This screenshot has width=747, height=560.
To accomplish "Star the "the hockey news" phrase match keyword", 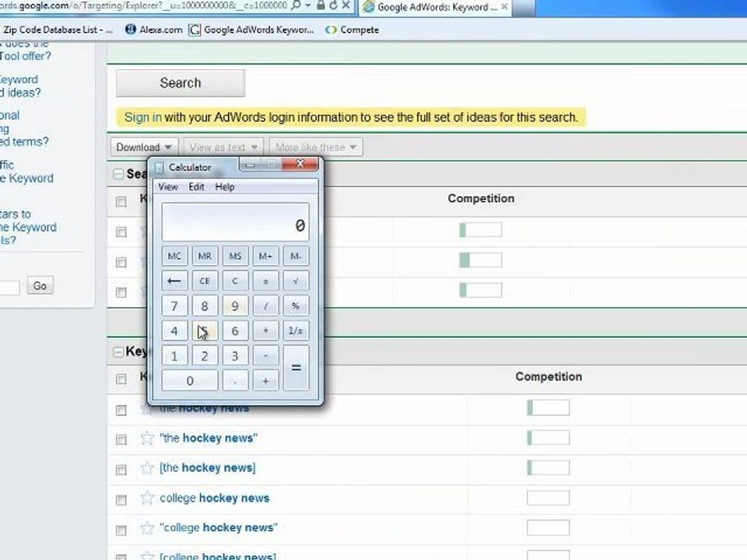I will tap(147, 438).
